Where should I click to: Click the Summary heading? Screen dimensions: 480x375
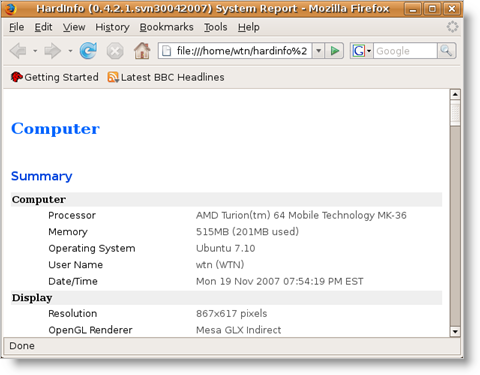42,176
